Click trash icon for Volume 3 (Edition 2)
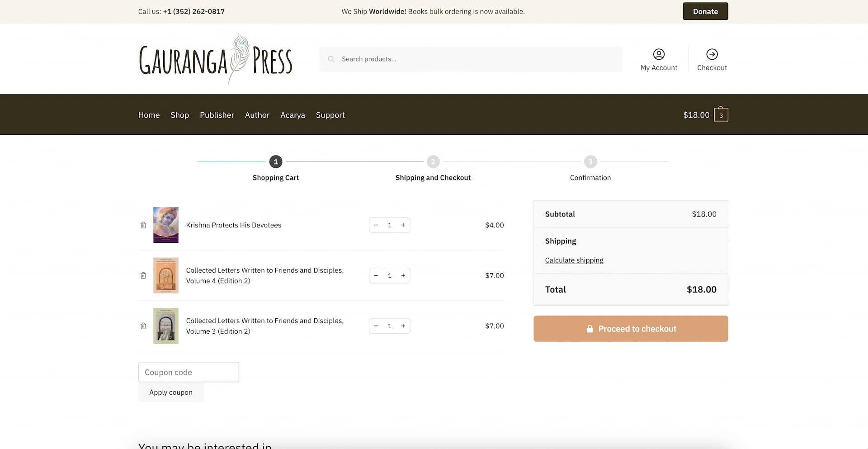 coord(143,326)
